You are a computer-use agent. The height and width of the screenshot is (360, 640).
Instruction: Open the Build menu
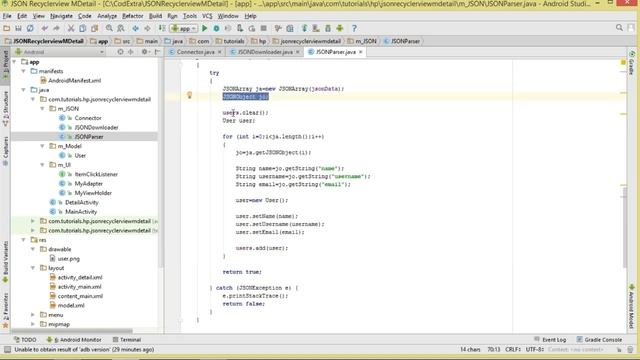[155, 16]
